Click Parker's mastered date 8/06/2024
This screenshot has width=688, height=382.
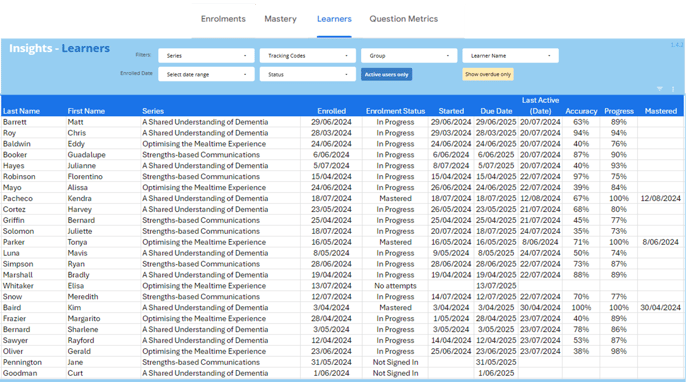pyautogui.click(x=660, y=242)
